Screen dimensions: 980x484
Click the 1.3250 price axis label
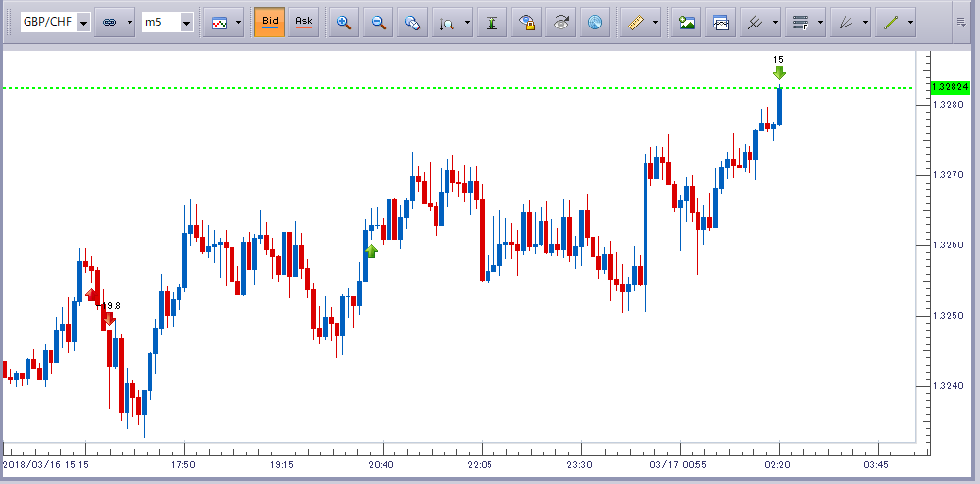(947, 316)
